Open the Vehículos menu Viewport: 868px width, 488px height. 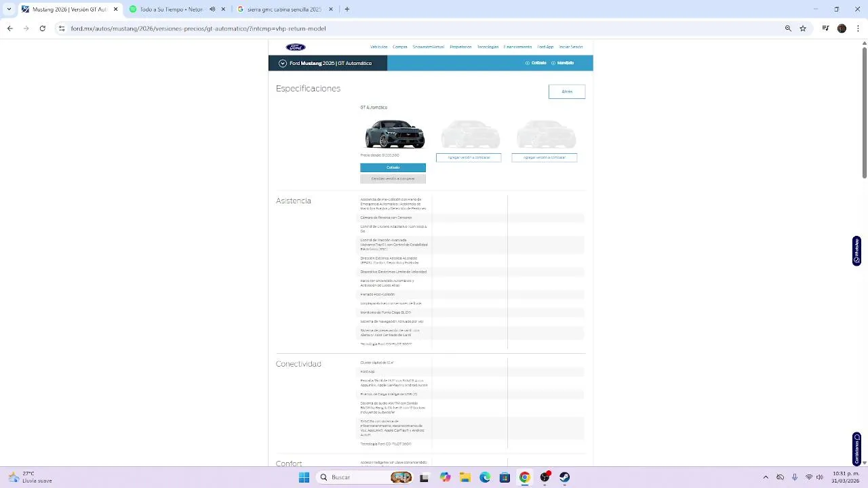point(379,47)
